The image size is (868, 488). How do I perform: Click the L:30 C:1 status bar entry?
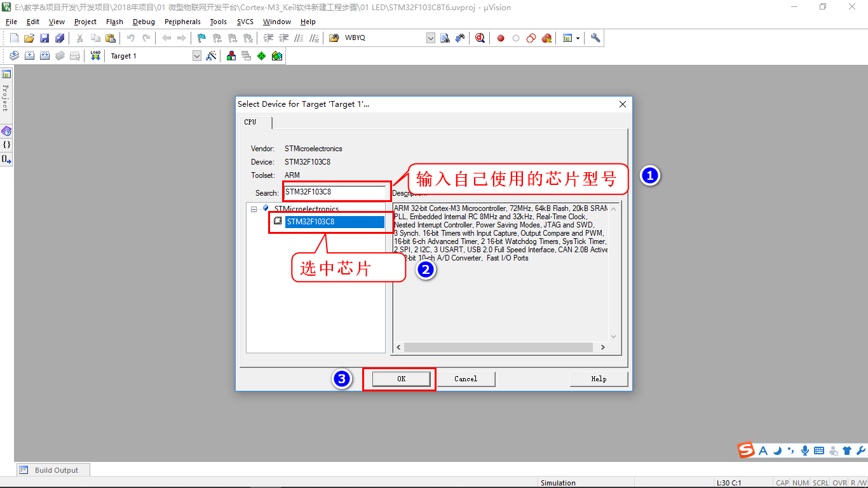(x=729, y=483)
